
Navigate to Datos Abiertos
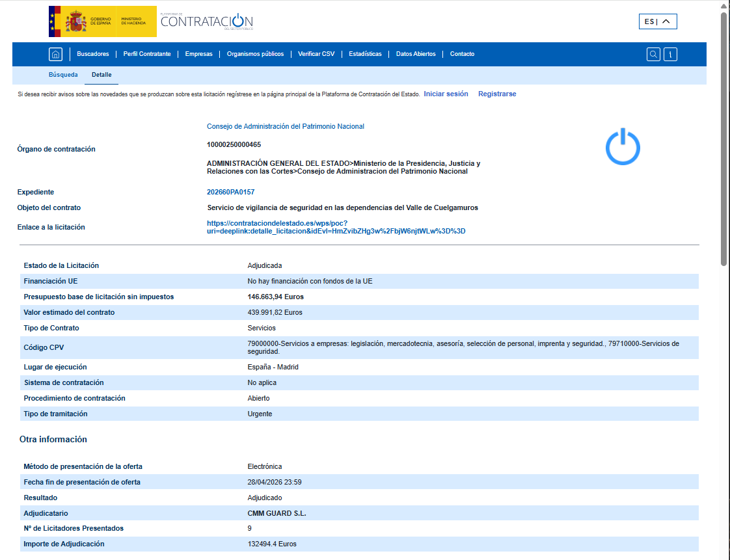(x=416, y=54)
